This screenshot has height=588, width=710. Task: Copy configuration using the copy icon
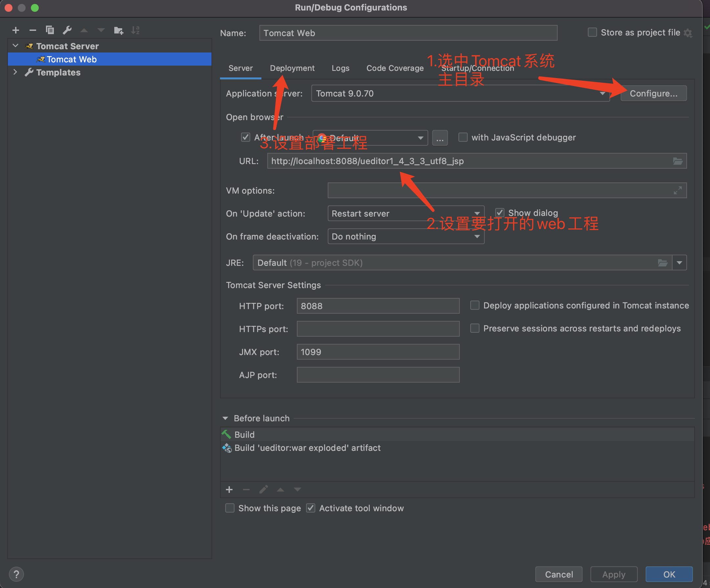pos(50,31)
